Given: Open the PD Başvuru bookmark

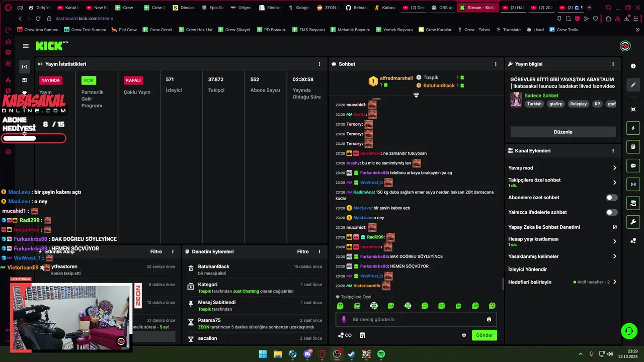Looking at the screenshot, I should [272, 30].
